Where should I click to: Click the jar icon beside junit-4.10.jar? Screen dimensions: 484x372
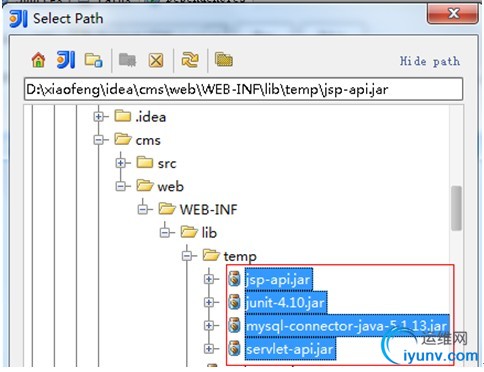[234, 302]
